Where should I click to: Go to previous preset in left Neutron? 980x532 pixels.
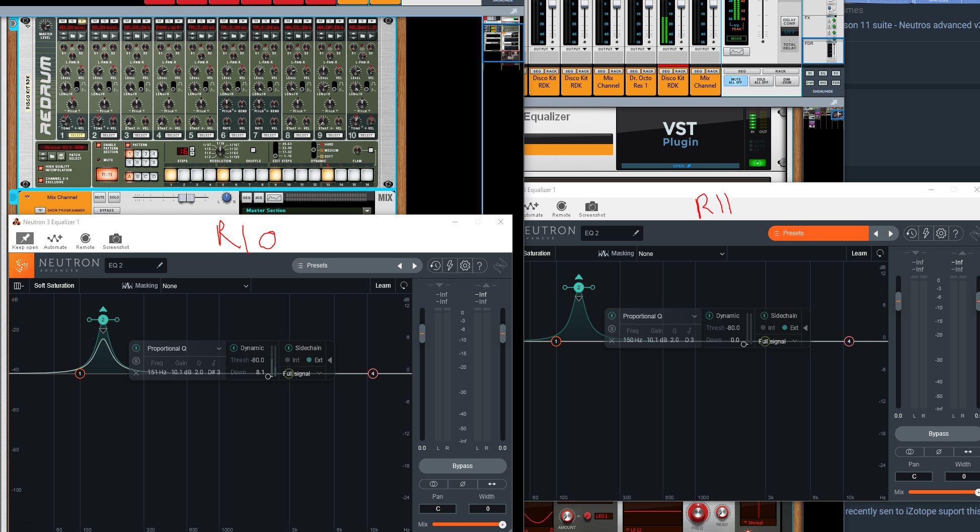[400, 265]
